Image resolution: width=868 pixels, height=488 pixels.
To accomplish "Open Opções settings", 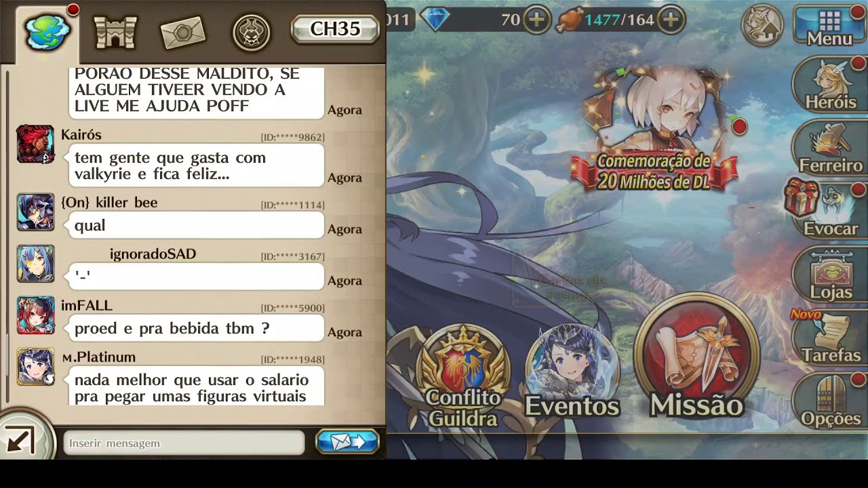I will [831, 400].
